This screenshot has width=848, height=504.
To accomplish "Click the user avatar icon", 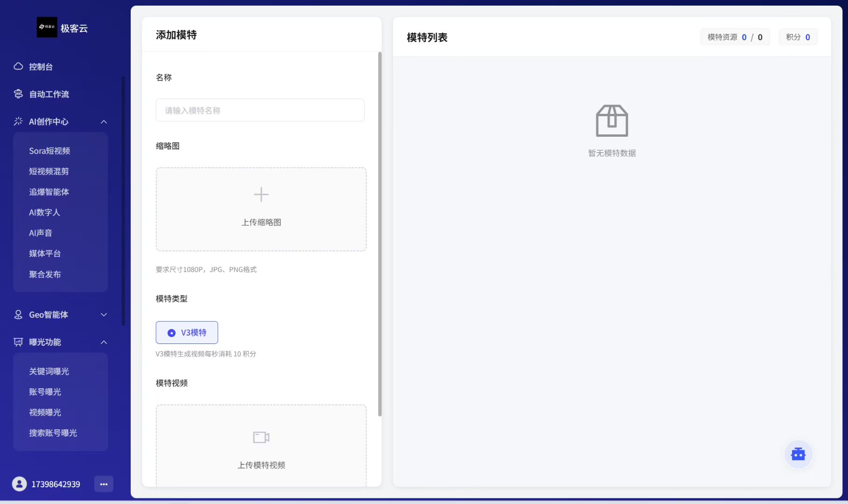I will tap(19, 484).
